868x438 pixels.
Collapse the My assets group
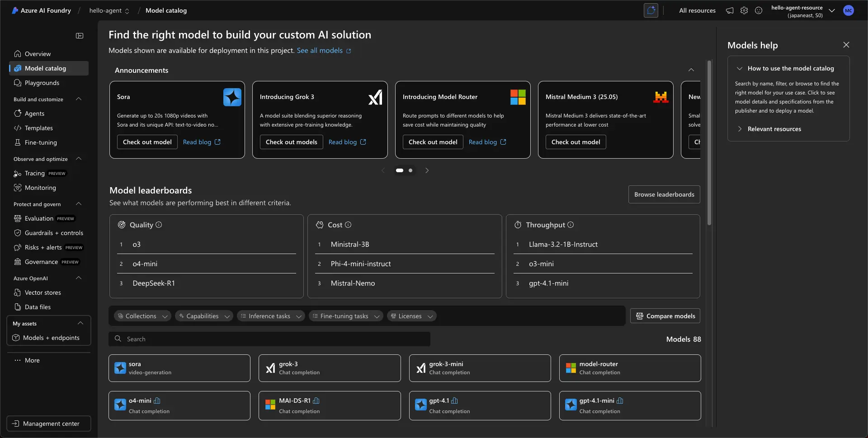(80, 323)
